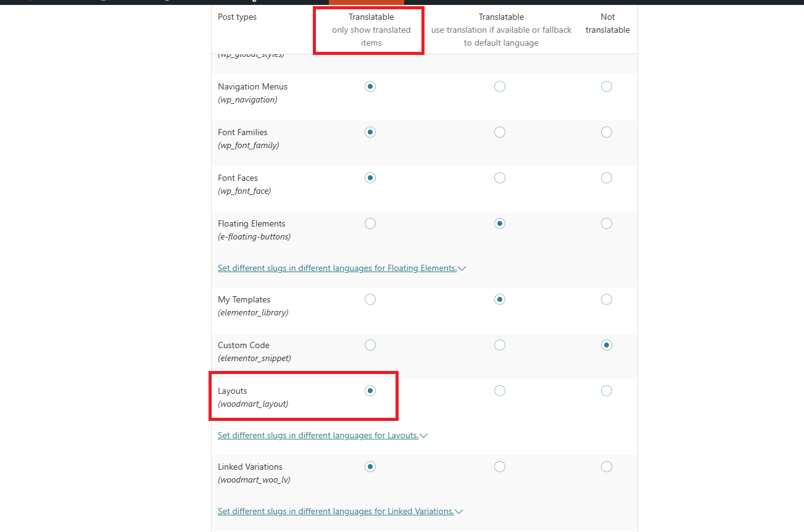Image resolution: width=804 pixels, height=532 pixels.
Task: Expand chevron beside Floating Elements slugs link
Action: click(x=462, y=268)
